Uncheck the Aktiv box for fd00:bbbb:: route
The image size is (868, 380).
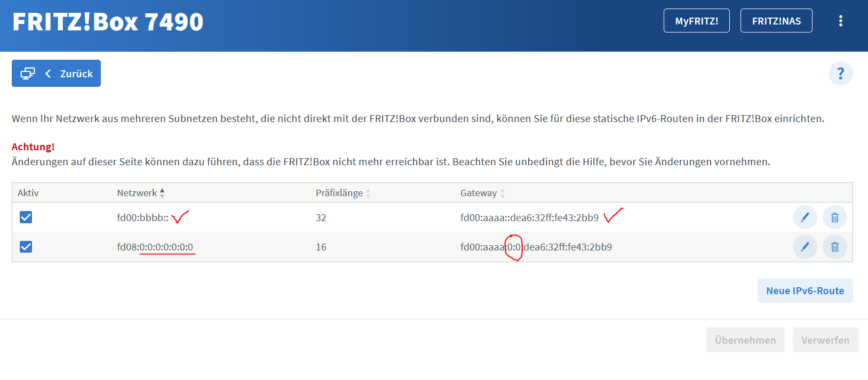coord(26,217)
